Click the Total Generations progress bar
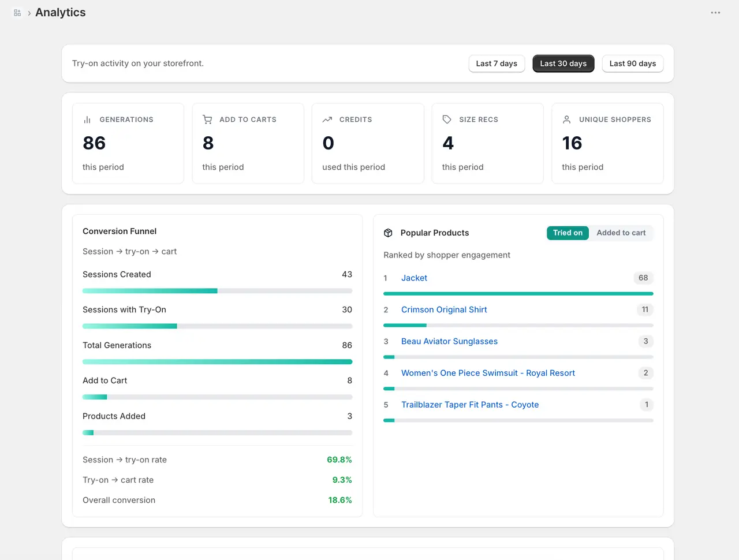The height and width of the screenshot is (560, 739). click(x=217, y=362)
